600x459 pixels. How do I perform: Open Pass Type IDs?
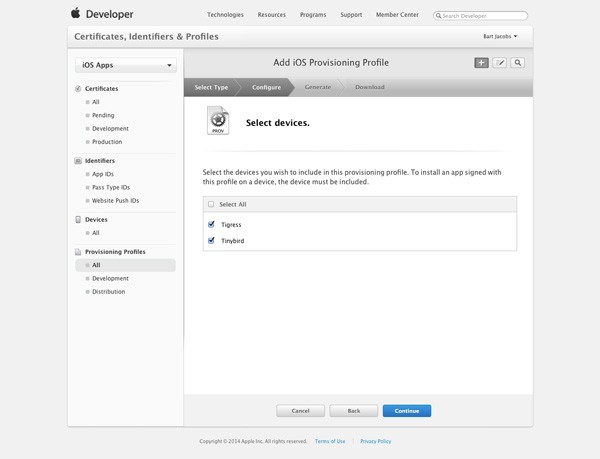[x=111, y=187]
